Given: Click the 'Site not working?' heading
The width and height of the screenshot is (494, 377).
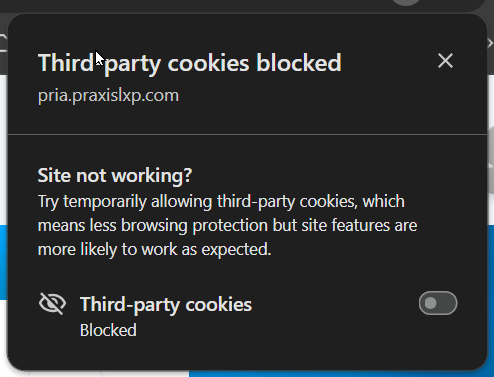Looking at the screenshot, I should click(x=115, y=175).
